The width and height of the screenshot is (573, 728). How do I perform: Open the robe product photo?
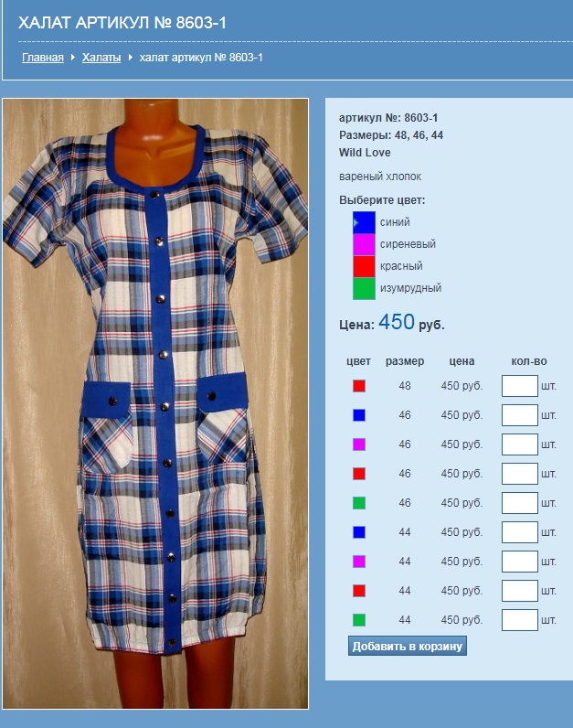coord(155,403)
